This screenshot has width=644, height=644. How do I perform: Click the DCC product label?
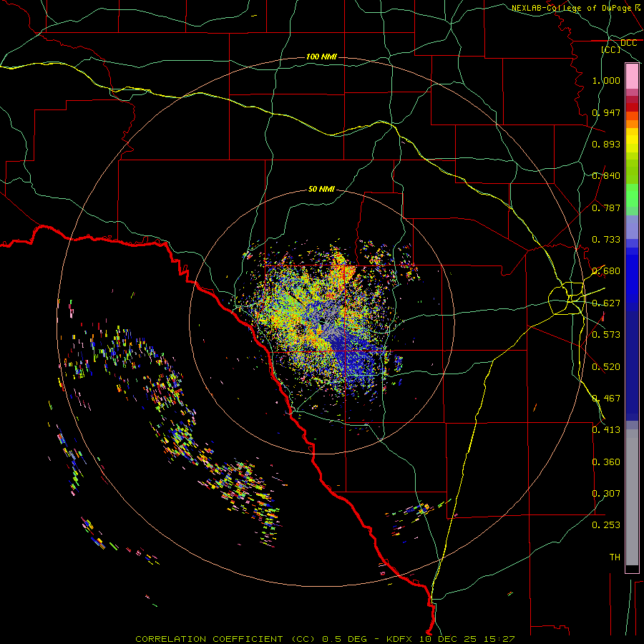(x=628, y=43)
